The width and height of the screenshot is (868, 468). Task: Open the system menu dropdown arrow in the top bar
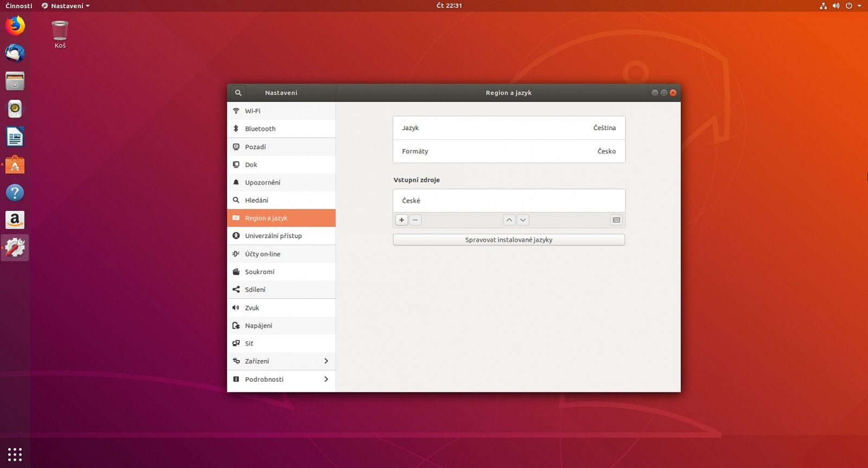[859, 6]
